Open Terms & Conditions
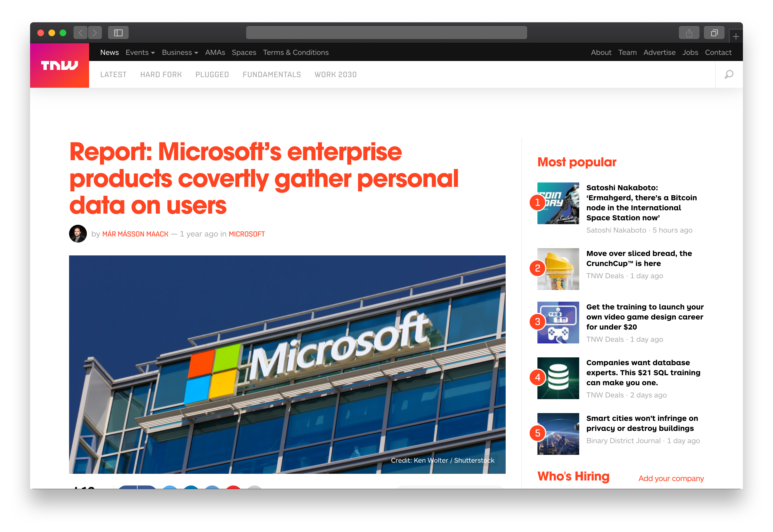 (x=295, y=52)
